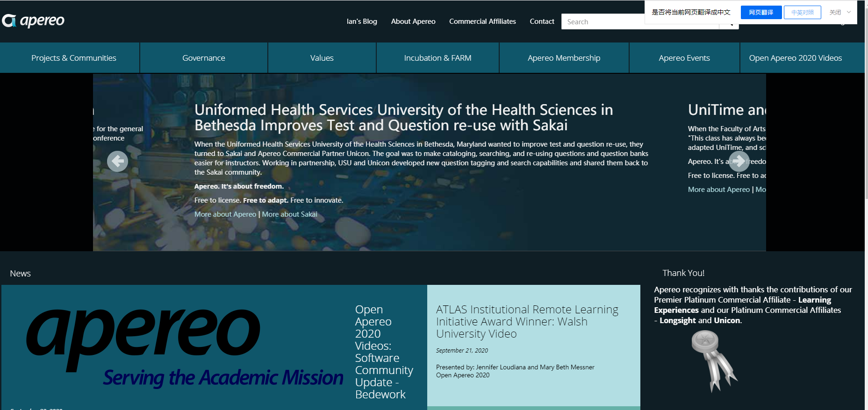Open Incubation & FARM menu

tap(438, 58)
